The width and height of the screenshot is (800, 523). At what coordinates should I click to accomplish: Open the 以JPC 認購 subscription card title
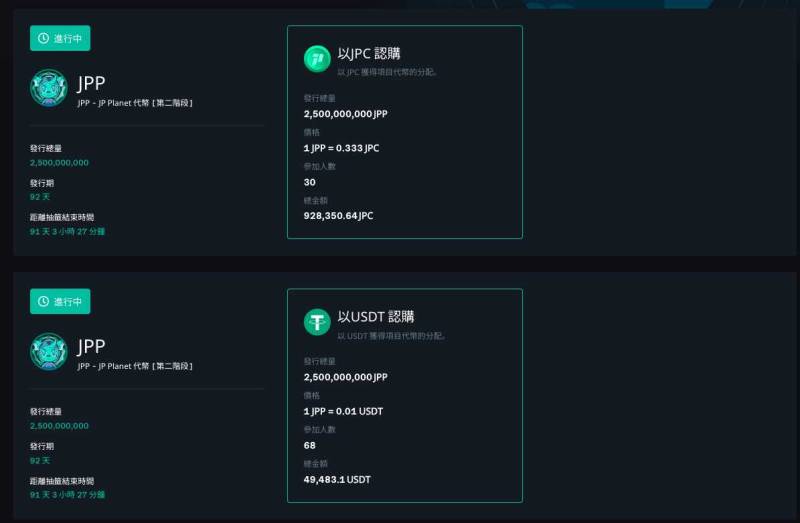click(369, 53)
